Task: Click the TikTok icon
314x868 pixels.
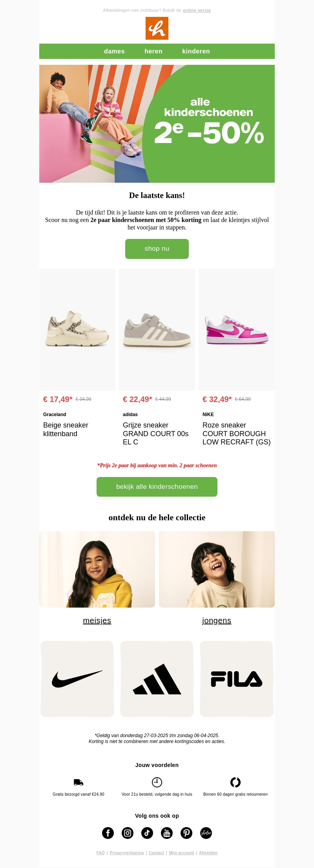Action: pyautogui.click(x=147, y=833)
